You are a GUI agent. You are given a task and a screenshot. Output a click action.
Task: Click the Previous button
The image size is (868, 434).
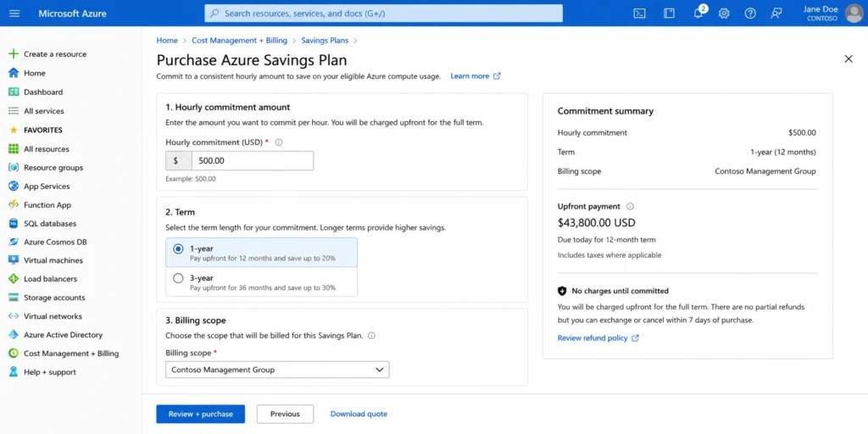[285, 414]
